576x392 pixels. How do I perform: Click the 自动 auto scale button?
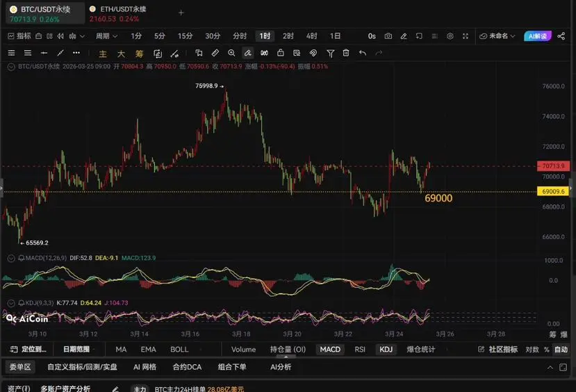pos(561,350)
